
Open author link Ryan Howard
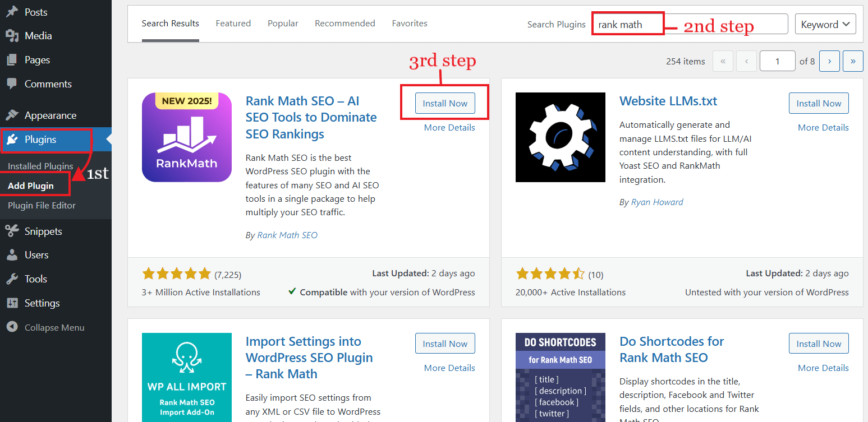coord(657,202)
